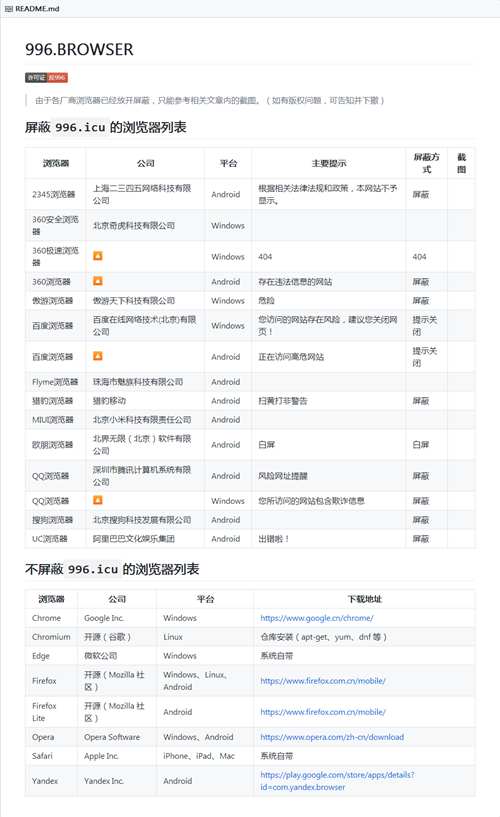Click the '截图' column header
Screen dimensions: 500x817
click(461, 163)
